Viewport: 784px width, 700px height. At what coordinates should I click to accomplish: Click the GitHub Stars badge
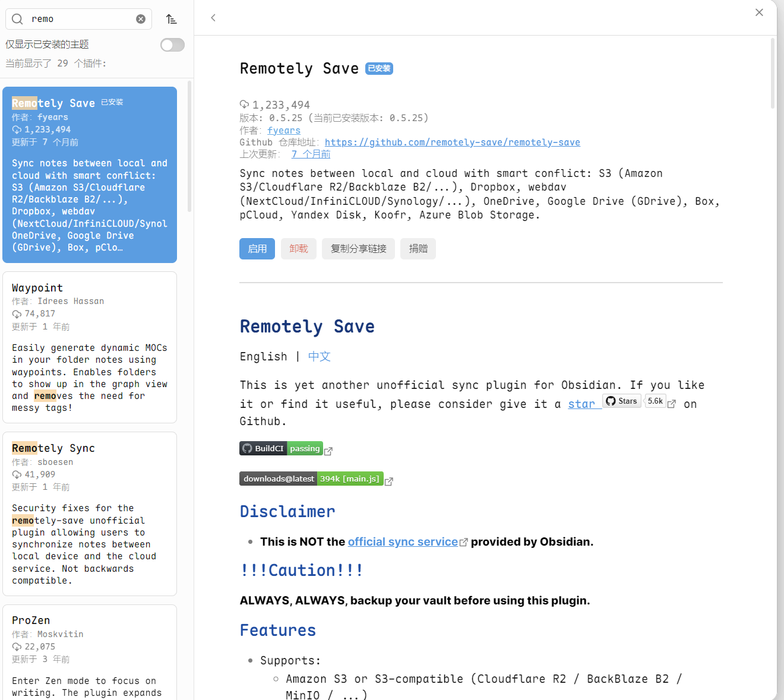(x=622, y=401)
